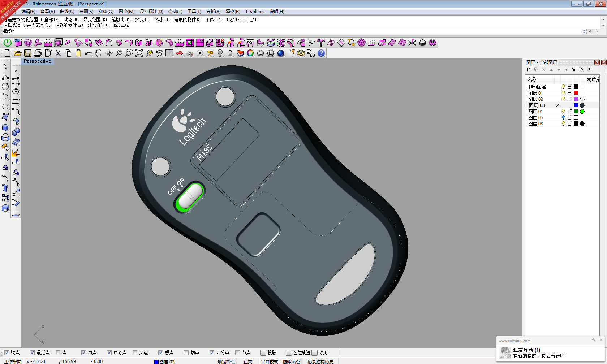Toggle visibility bulb of 图层 05
This screenshot has height=364, width=607.
[x=563, y=117]
